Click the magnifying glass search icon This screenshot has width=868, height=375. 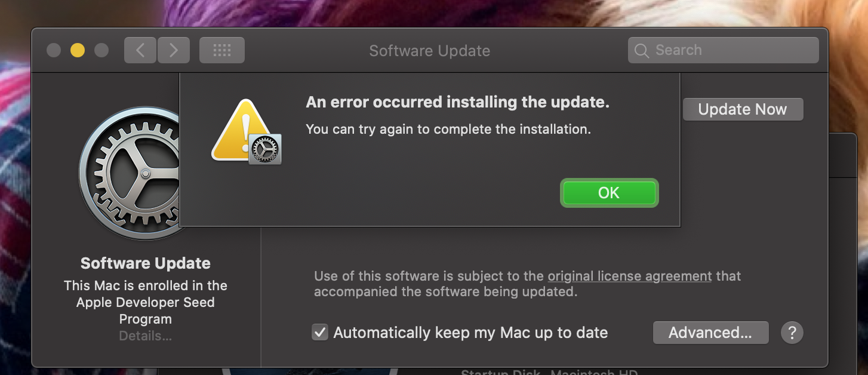[642, 51]
